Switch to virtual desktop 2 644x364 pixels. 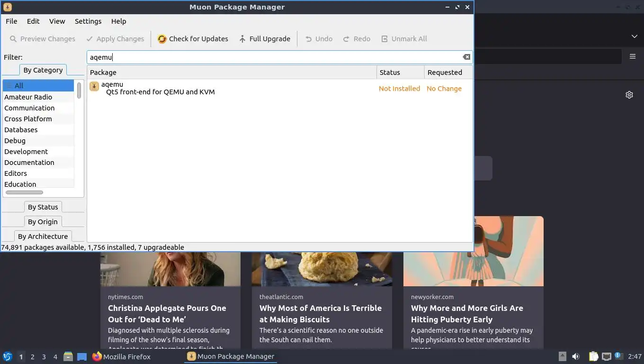coord(32,357)
